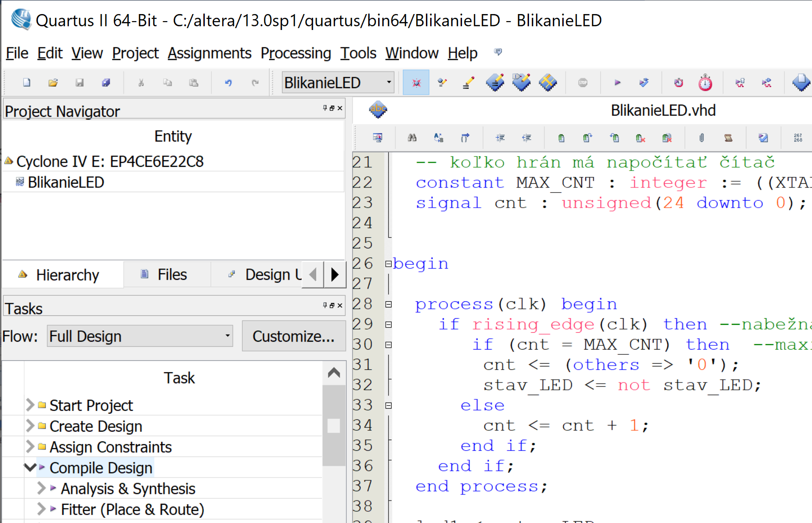Open the Processing menu
This screenshot has height=523, width=812.
pos(296,53)
